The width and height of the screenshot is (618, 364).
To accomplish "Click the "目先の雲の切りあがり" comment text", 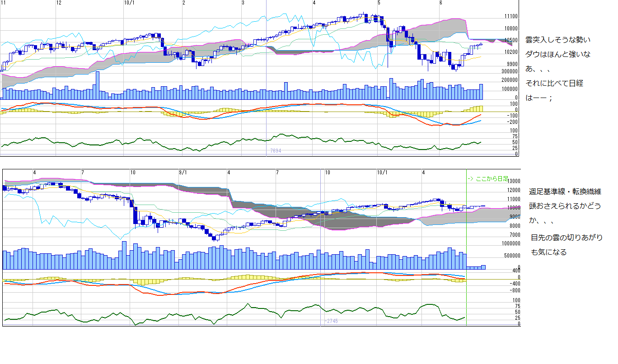I will tap(566, 237).
